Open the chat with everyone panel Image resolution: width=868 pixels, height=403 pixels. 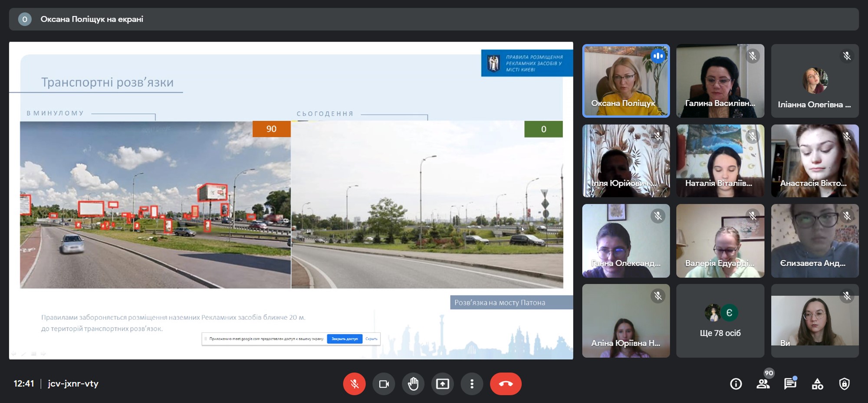click(790, 384)
